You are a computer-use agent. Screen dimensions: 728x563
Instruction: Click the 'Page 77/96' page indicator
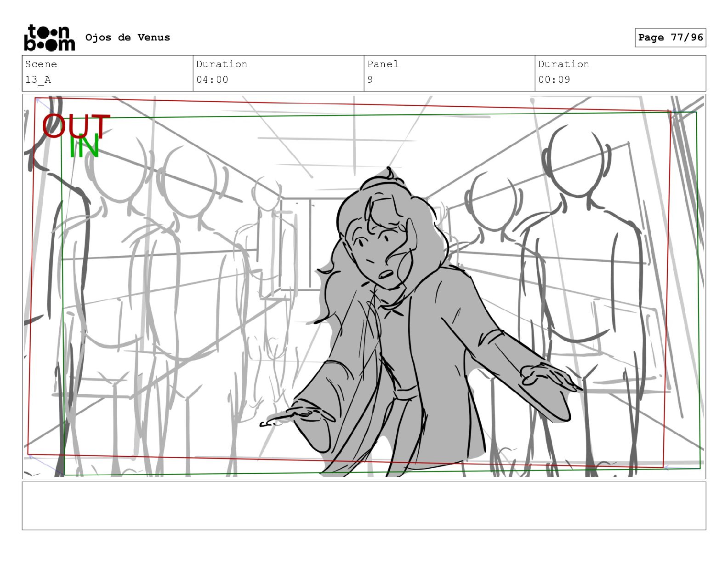tap(671, 38)
